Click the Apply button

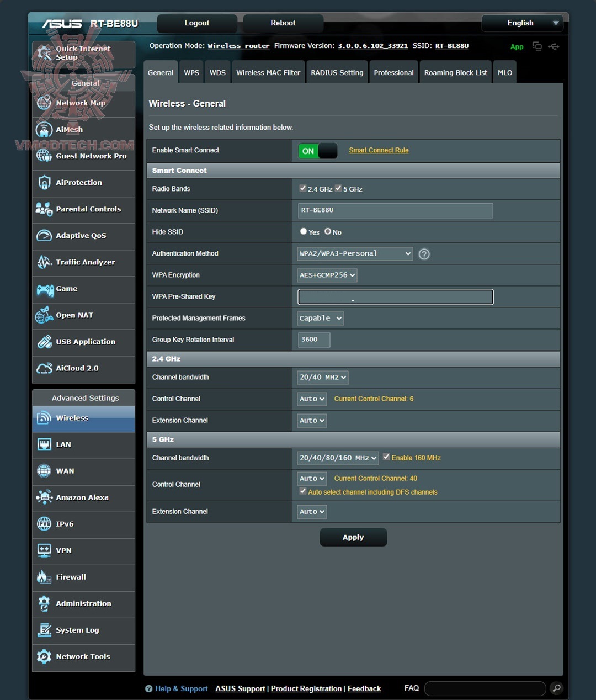click(353, 537)
